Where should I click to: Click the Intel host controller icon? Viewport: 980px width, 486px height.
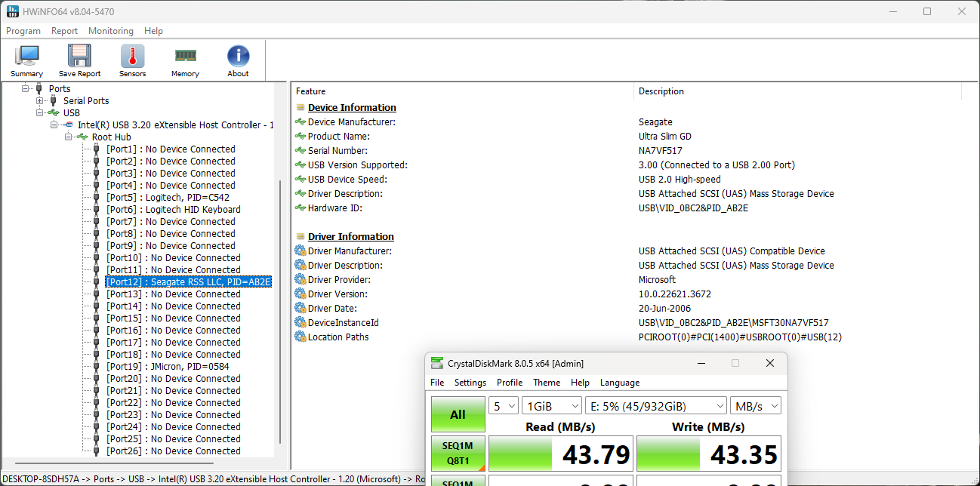[68, 125]
